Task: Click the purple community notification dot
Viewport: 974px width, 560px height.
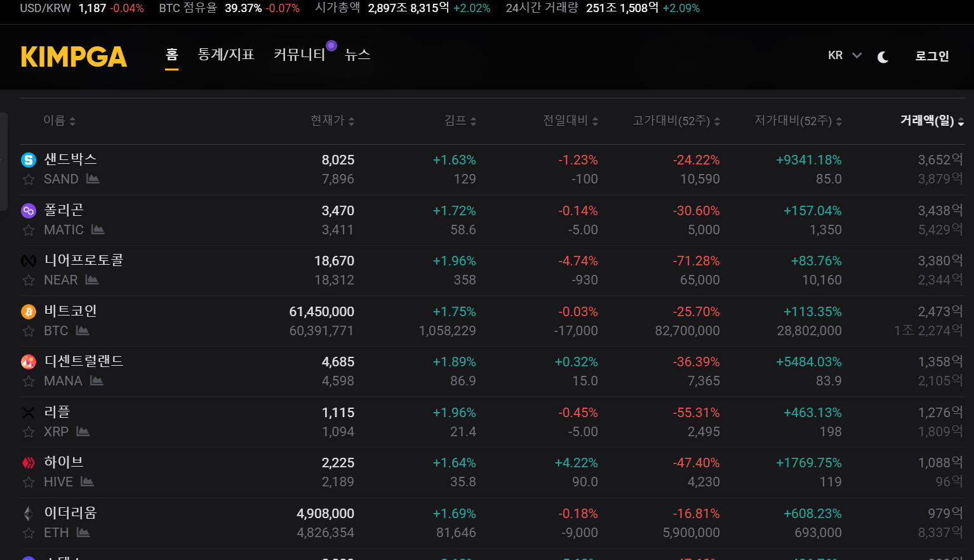Action: coord(331,46)
